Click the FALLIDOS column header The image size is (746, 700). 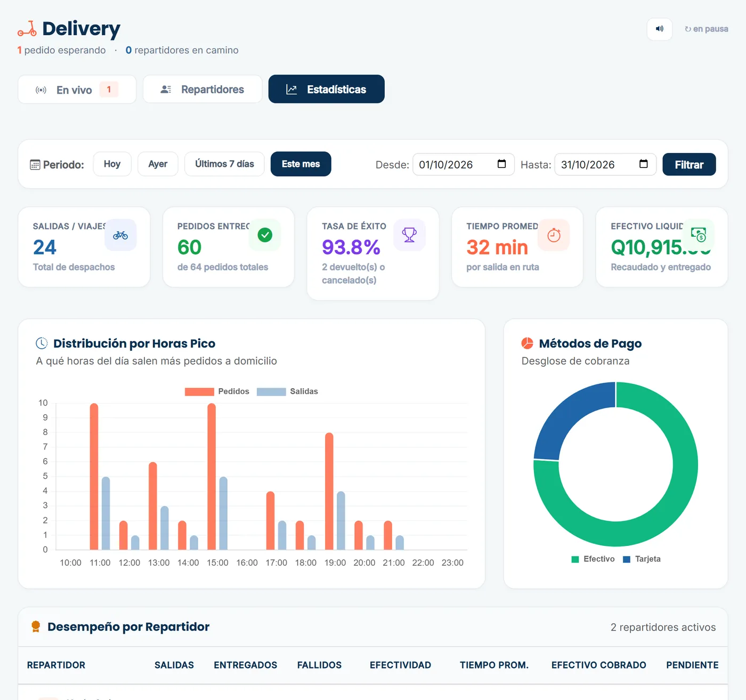pos(320,665)
